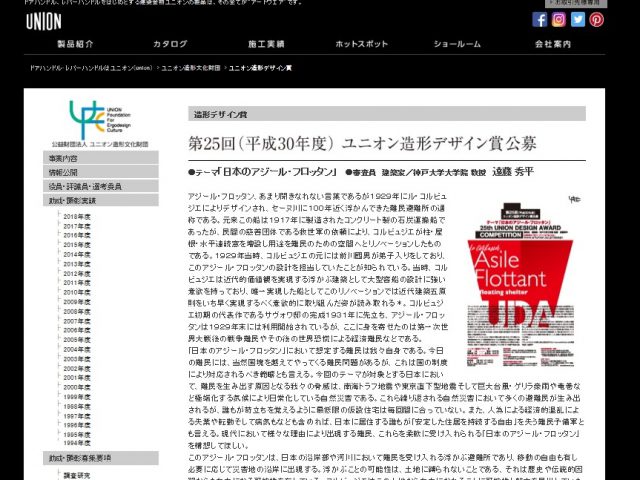Select 2013年度 in the sidebar
Viewport: 640px width, 480px height.
tap(77, 264)
